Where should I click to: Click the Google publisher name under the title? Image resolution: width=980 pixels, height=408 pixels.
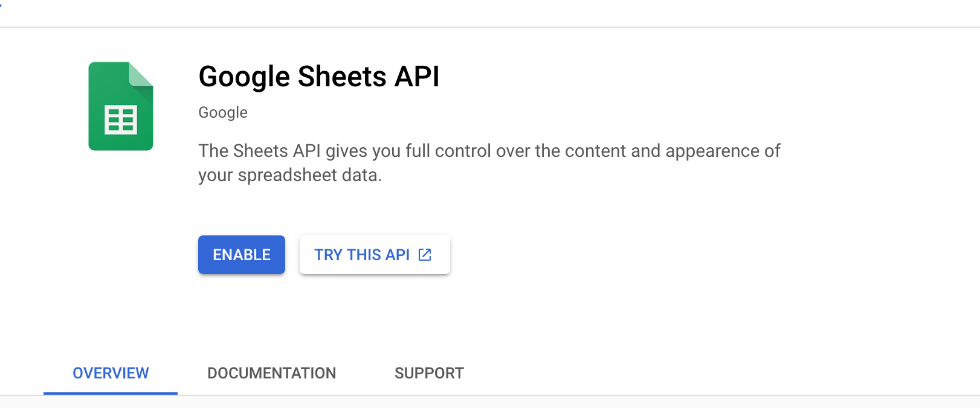[223, 113]
